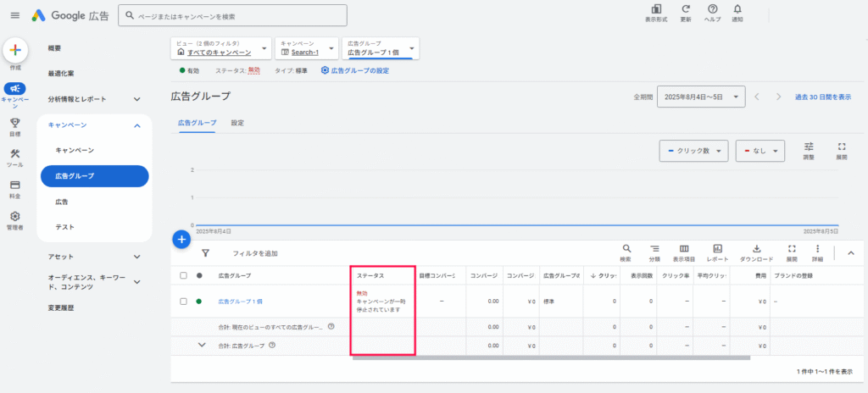Image resolution: width=868 pixels, height=393 pixels.
Task: Open the ツール wrench icon
Action: [15, 154]
